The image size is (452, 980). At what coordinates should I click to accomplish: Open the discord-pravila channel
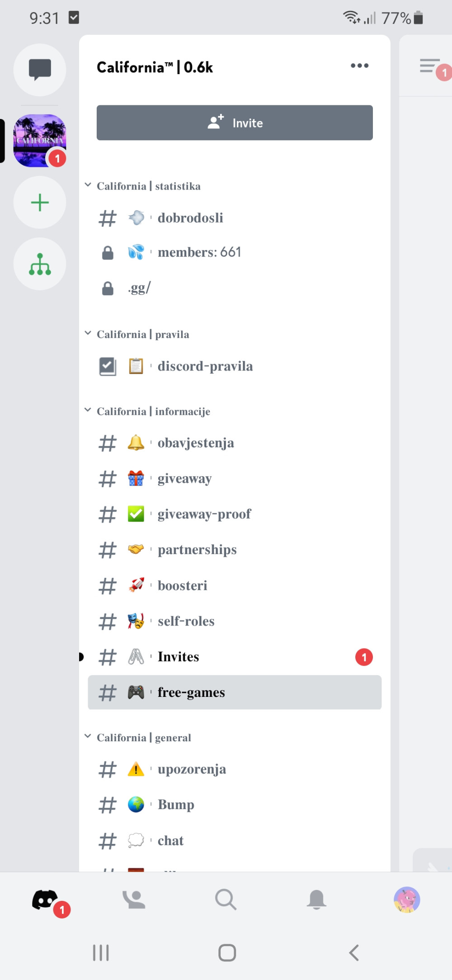tap(205, 366)
